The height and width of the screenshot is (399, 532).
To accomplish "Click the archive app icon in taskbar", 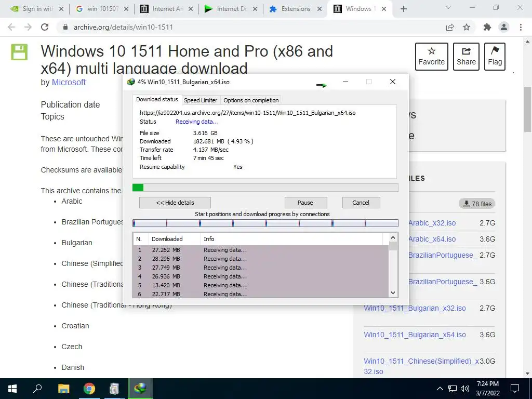I will [x=114, y=389].
